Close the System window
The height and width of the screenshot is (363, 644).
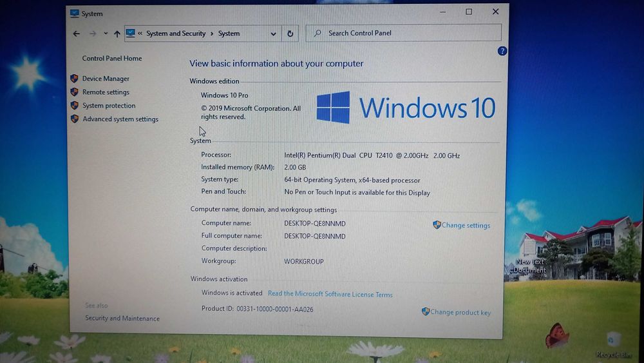(x=495, y=12)
